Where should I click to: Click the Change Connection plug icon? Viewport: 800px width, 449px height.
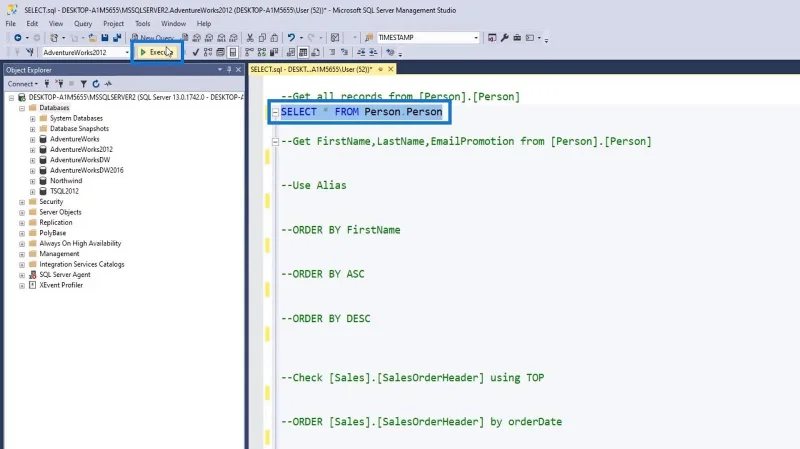tap(30, 52)
